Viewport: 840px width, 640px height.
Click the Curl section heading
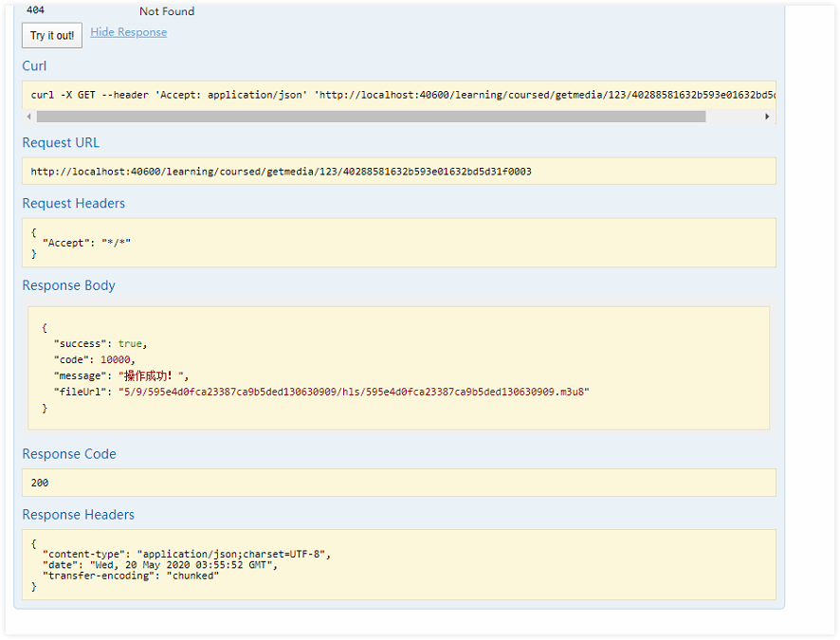(34, 65)
